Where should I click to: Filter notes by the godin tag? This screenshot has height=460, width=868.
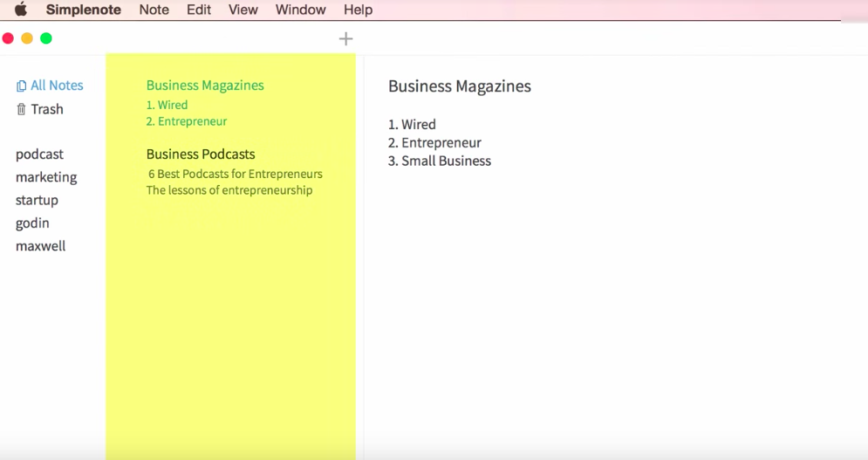(32, 223)
